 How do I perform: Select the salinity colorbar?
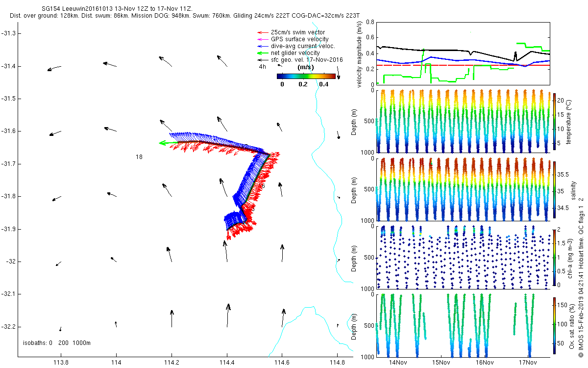pyautogui.click(x=555, y=189)
